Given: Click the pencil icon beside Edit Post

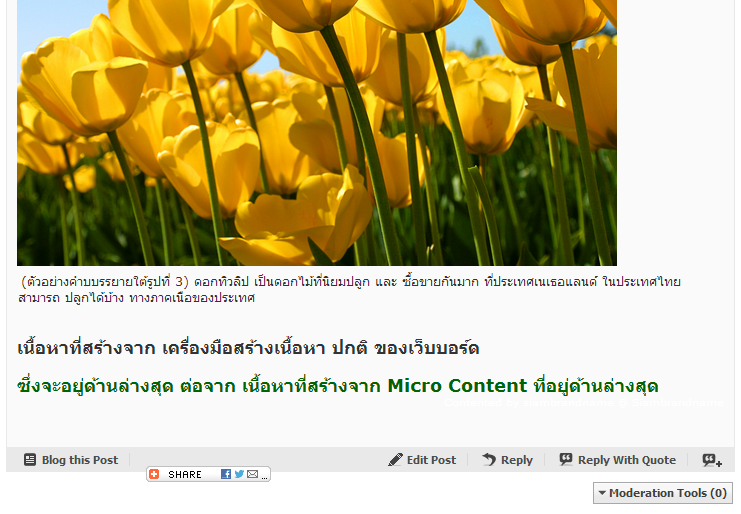Looking at the screenshot, I should (x=396, y=460).
